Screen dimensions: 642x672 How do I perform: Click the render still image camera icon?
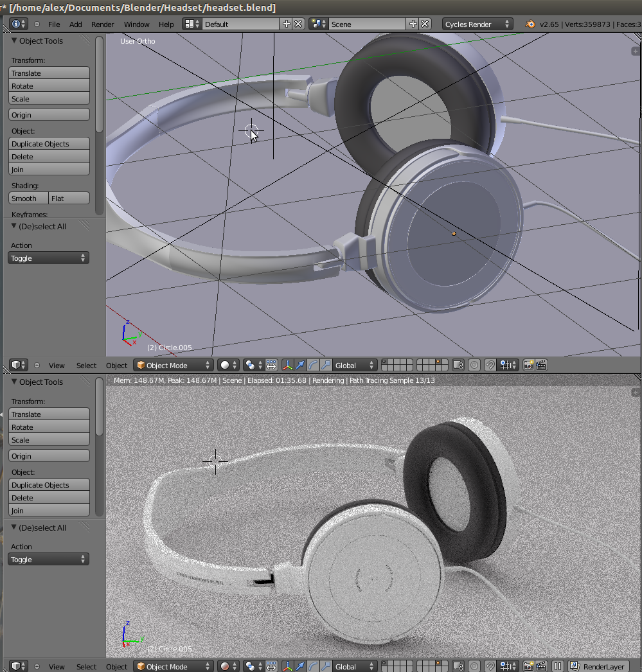[x=528, y=365]
